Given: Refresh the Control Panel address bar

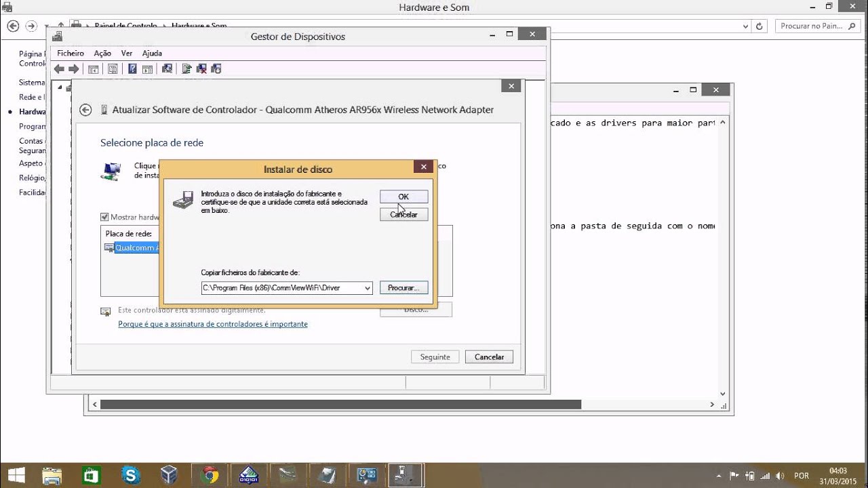Looking at the screenshot, I should click(x=759, y=26).
